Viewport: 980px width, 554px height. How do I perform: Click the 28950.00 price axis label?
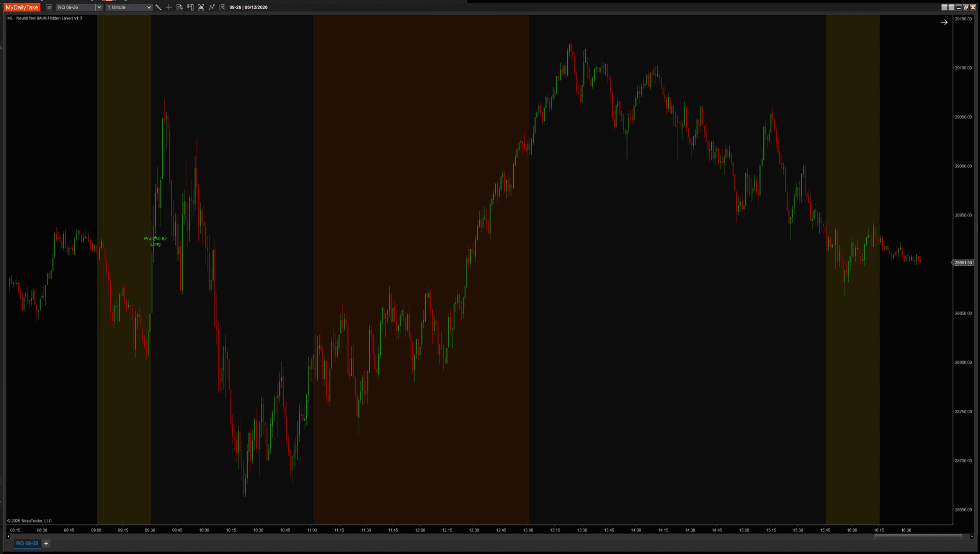click(963, 215)
